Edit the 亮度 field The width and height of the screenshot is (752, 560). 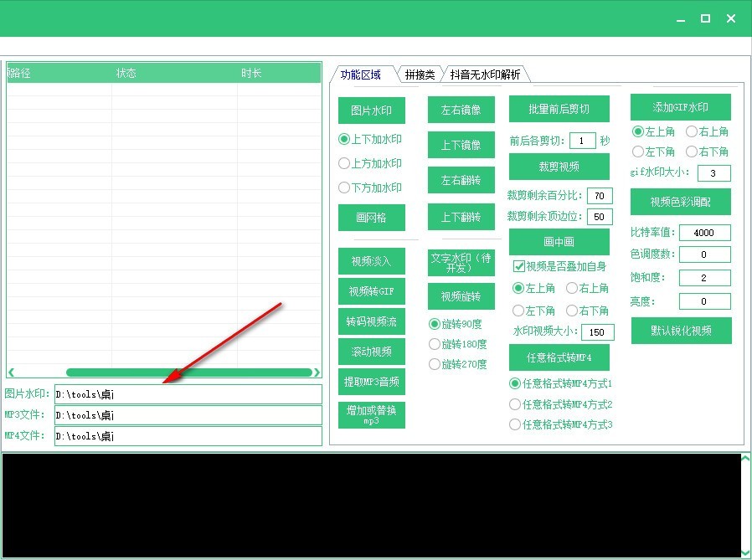pos(705,301)
